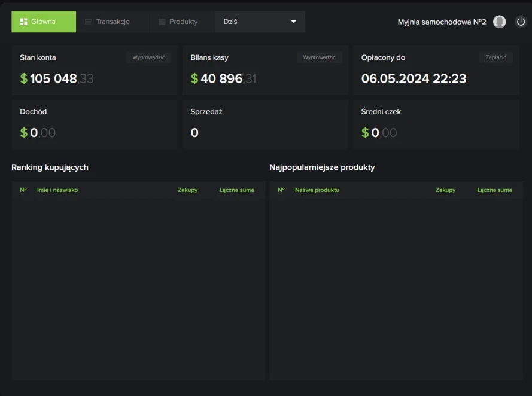Image resolution: width=532 pixels, height=396 pixels.
Task: Click the Średni czek card
Action: pyautogui.click(x=435, y=124)
